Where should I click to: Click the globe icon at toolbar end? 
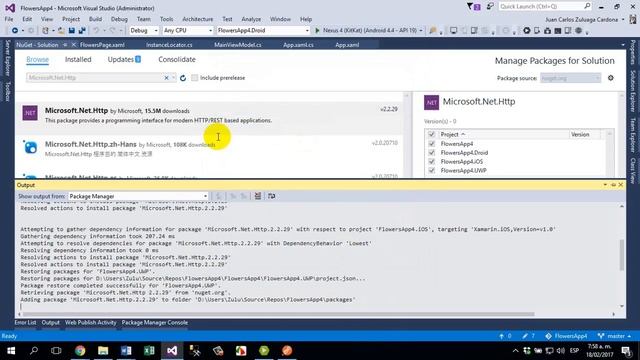click(x=578, y=31)
